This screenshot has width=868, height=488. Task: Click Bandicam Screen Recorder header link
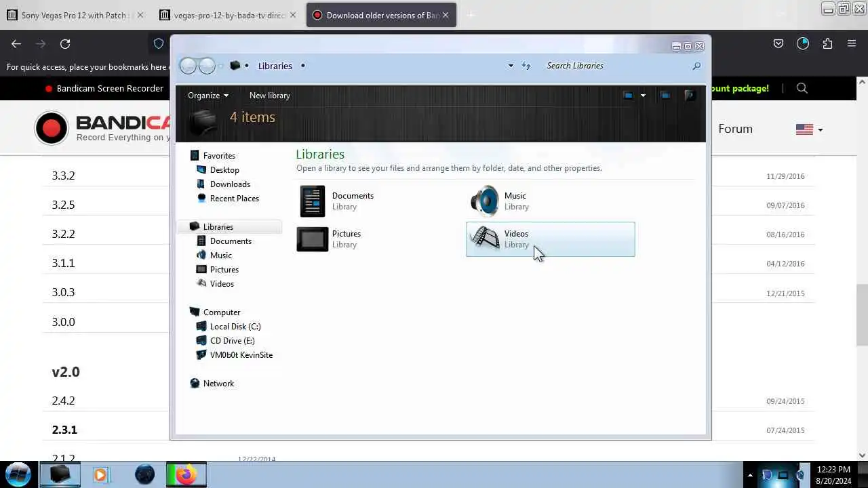click(110, 88)
